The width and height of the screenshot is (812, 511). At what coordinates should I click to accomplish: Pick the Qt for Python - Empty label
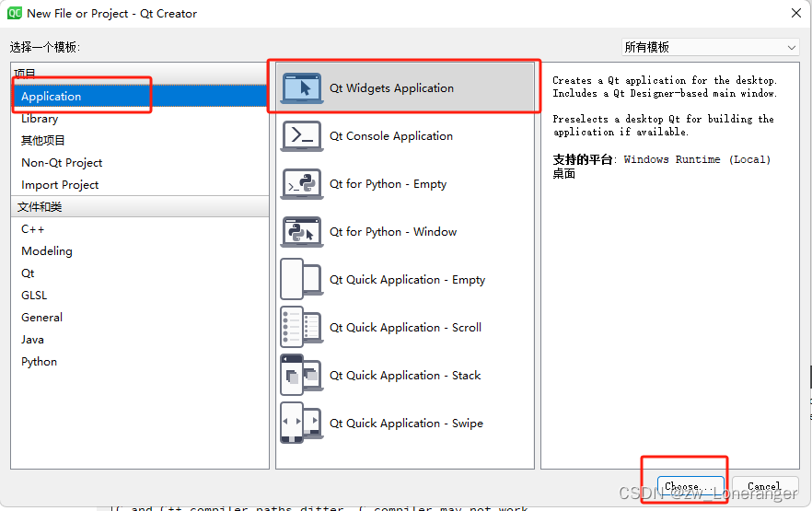pyautogui.click(x=388, y=184)
